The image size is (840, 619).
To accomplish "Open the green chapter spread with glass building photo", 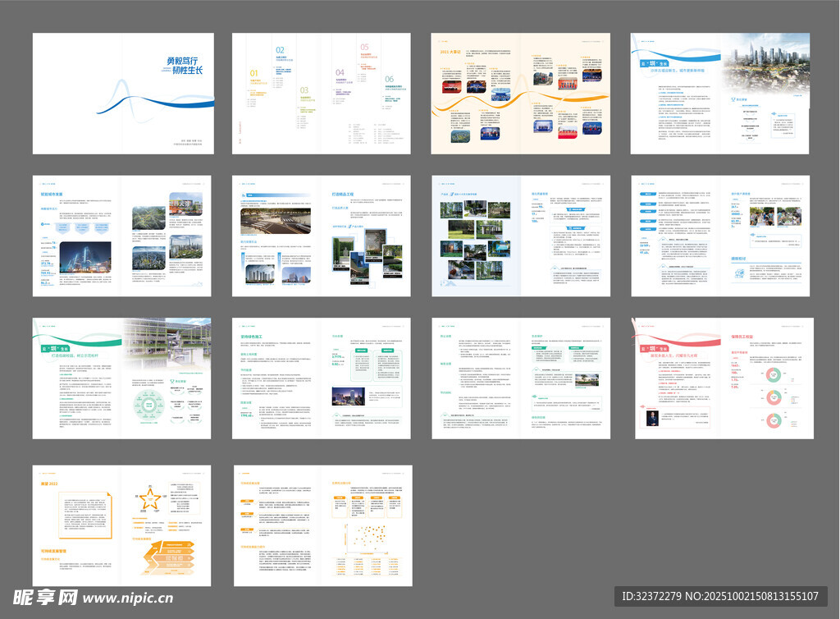I will click(121, 378).
